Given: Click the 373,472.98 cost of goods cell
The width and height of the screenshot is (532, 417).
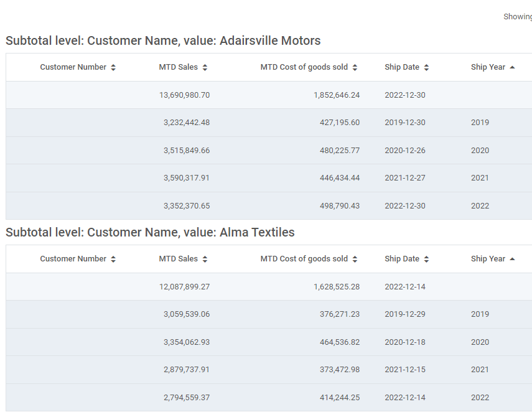Looking at the screenshot, I should tap(340, 370).
